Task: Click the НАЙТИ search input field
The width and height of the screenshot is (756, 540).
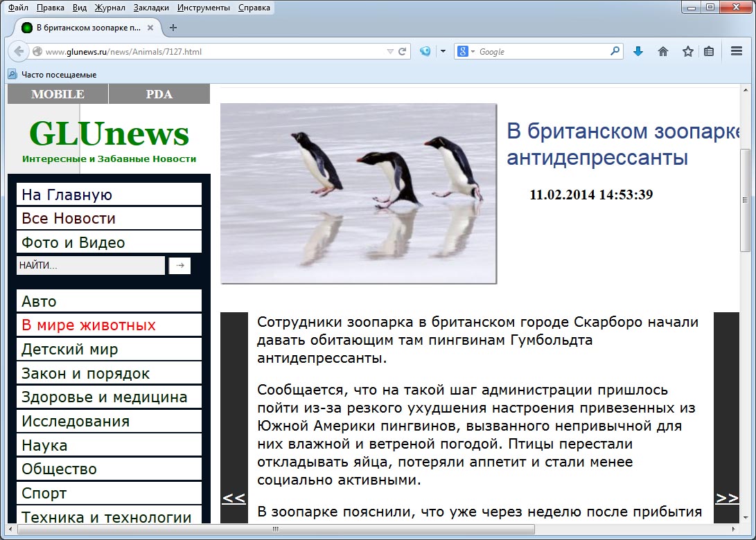Action: click(90, 265)
